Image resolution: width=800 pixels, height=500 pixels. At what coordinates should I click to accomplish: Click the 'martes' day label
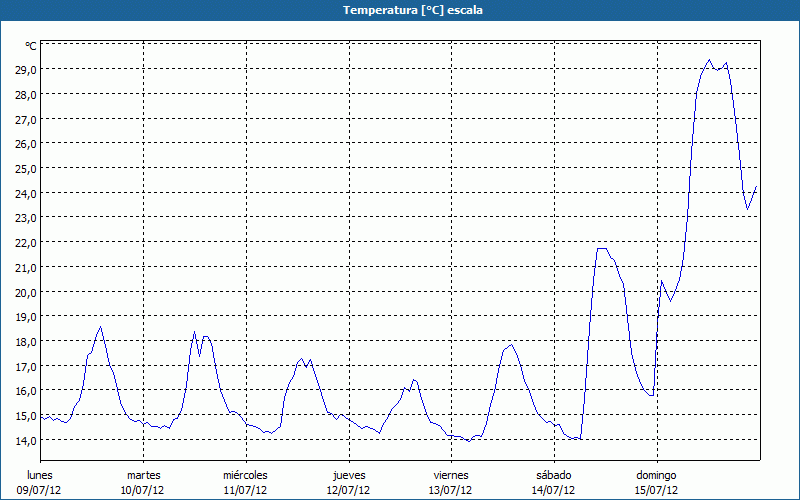click(144, 476)
